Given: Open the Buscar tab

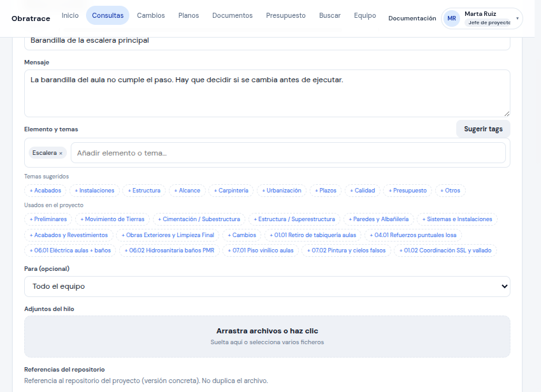Looking at the screenshot, I should [x=330, y=15].
